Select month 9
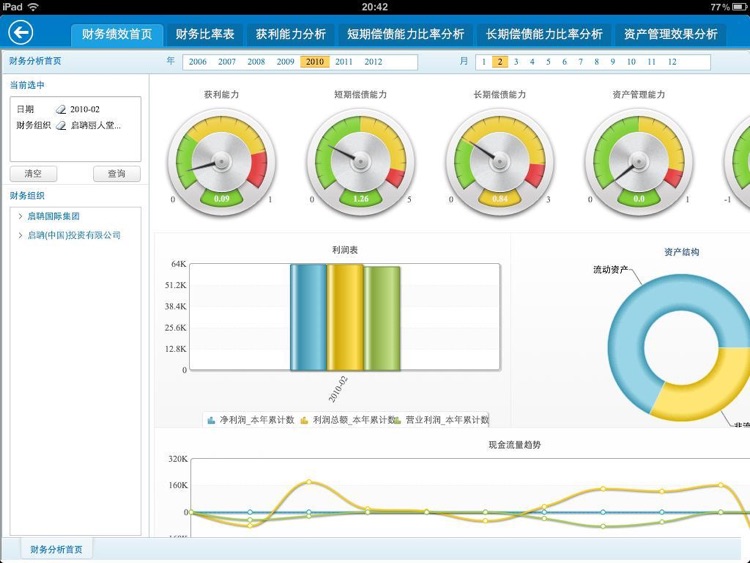 [x=613, y=62]
